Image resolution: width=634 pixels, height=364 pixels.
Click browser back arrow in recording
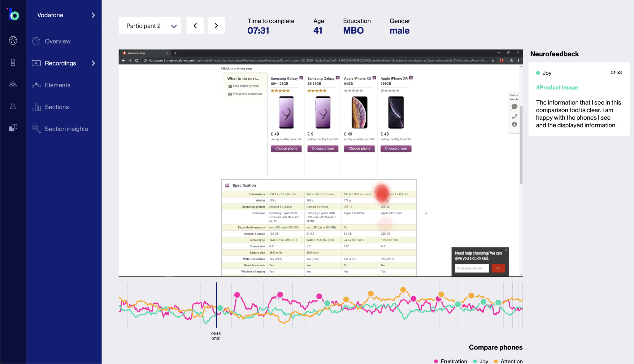123,61
